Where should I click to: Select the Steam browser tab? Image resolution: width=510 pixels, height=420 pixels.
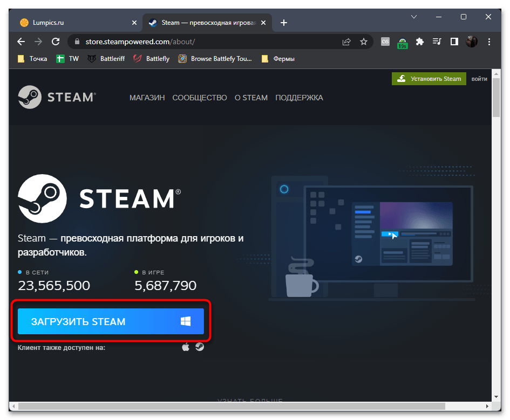(x=207, y=23)
